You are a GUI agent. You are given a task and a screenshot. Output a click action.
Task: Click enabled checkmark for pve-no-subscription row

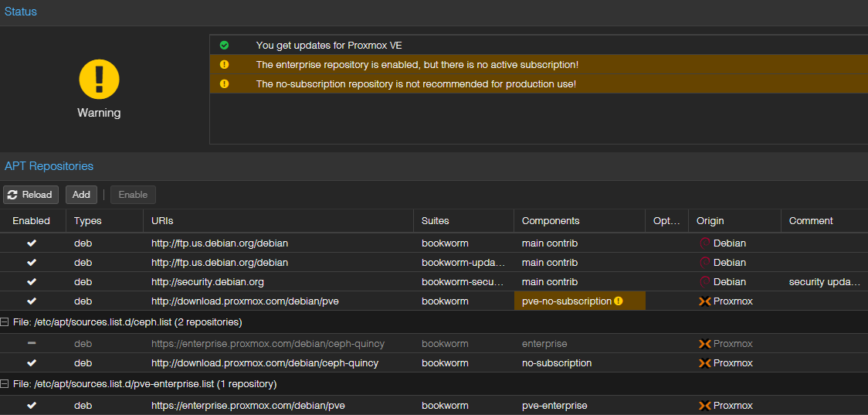click(x=32, y=301)
